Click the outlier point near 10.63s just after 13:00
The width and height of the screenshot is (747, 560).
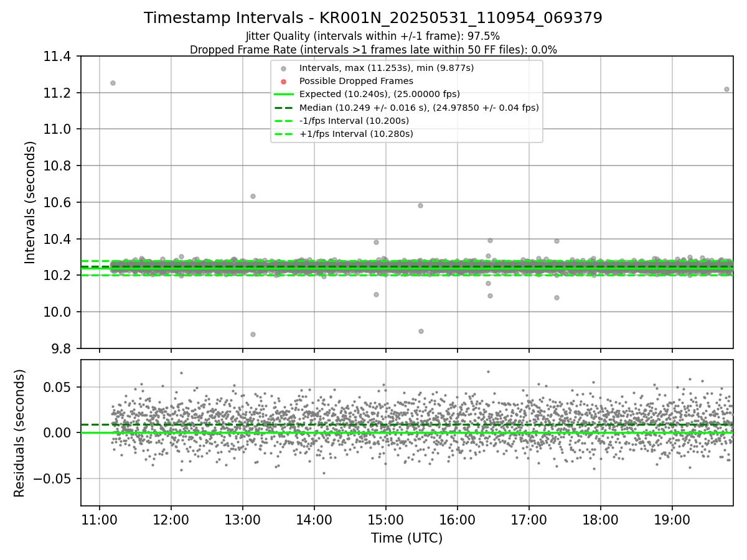(x=253, y=196)
